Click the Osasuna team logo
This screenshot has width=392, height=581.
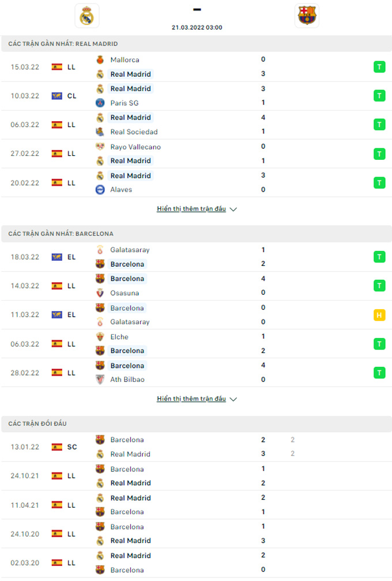click(x=100, y=293)
